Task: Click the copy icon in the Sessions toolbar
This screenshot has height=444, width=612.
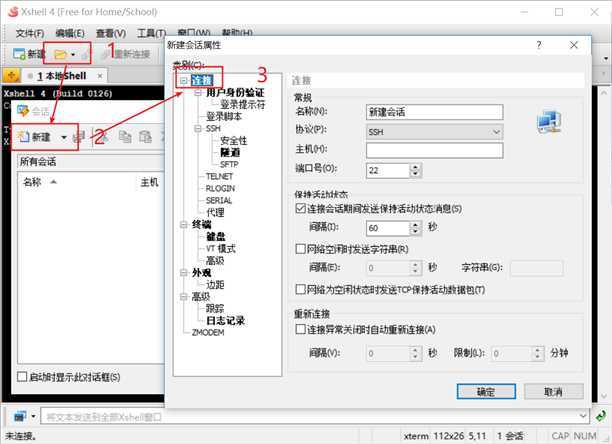Action: click(125, 137)
